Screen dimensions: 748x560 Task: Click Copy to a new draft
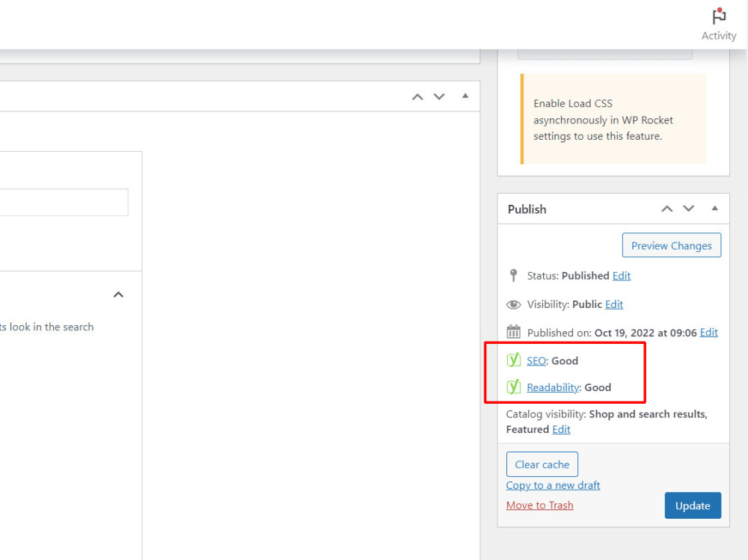[x=553, y=485]
